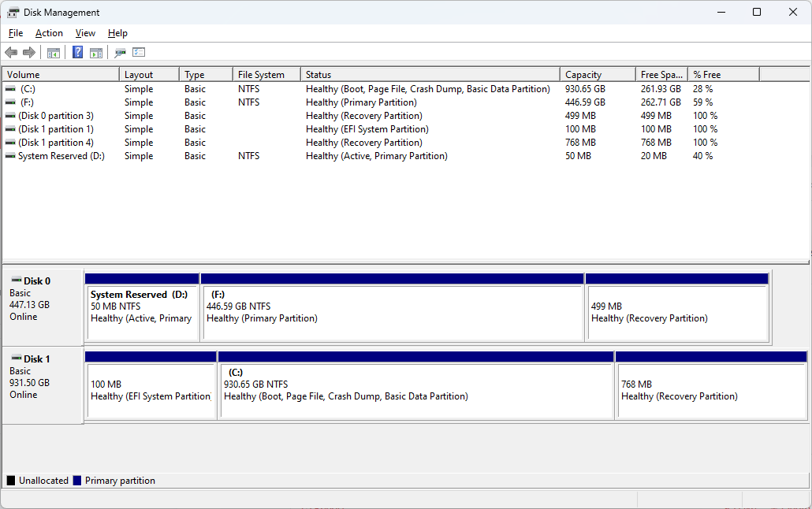Click the 20 MB free space cell
The height and width of the screenshot is (509, 812).
pyautogui.click(x=654, y=156)
